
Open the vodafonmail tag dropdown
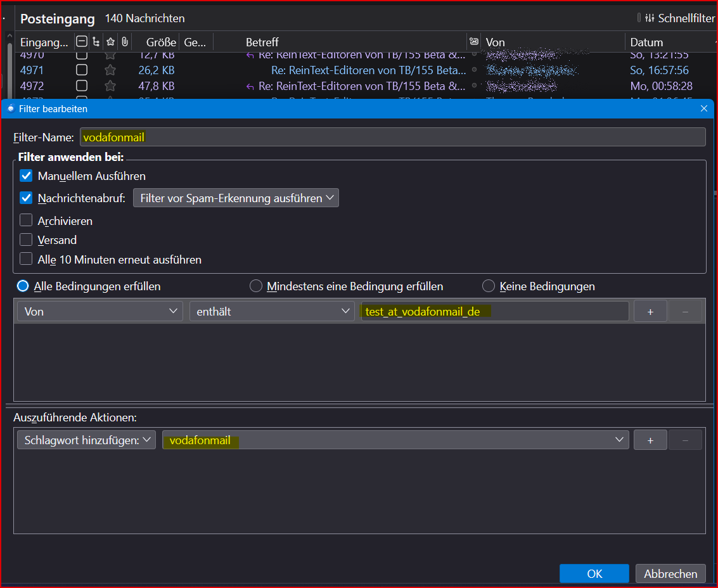(395, 440)
